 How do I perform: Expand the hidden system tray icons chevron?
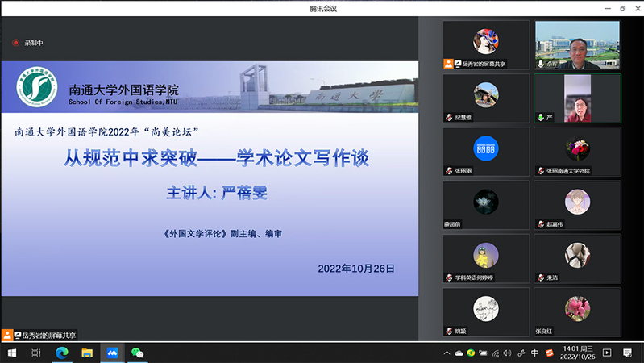point(447,353)
